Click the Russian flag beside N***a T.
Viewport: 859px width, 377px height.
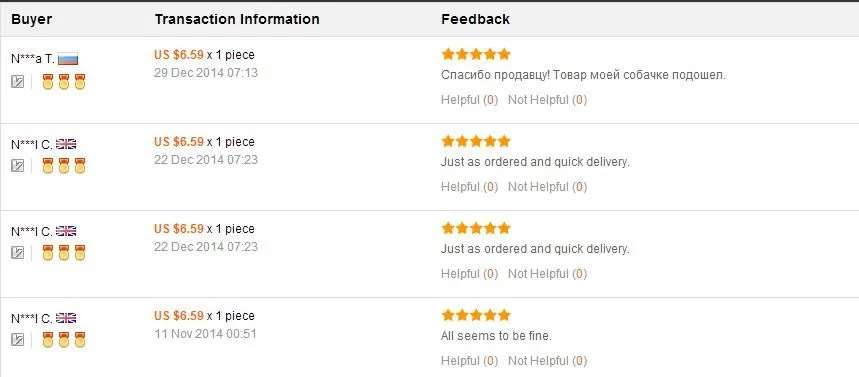pos(68,59)
